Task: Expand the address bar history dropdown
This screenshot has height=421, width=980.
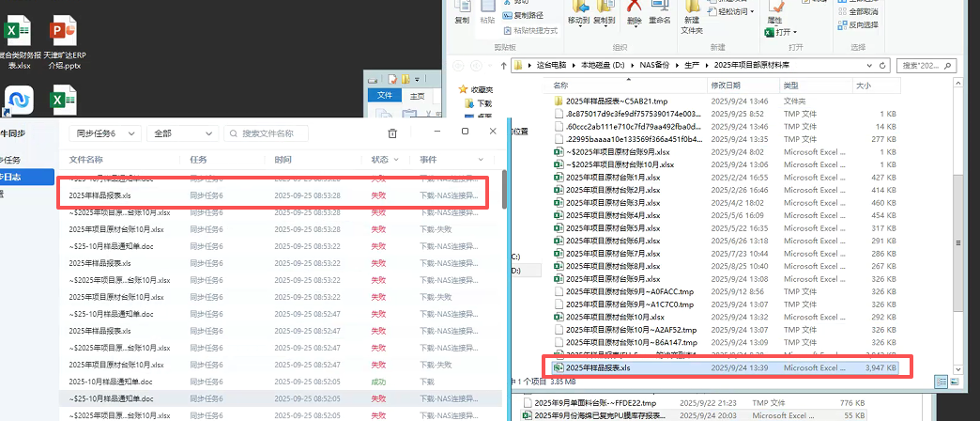Action: (x=868, y=65)
